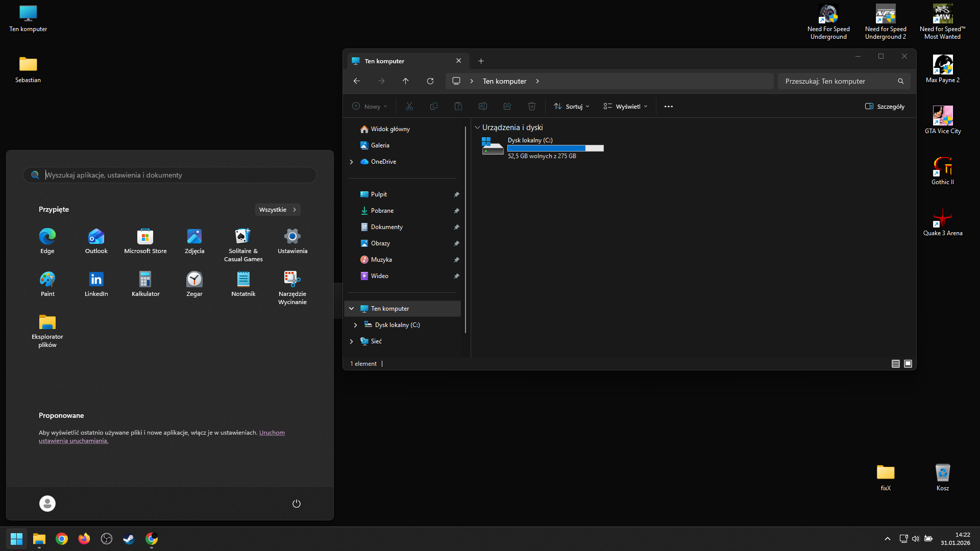Open the See more ellipsis menu
This screenshot has height=551, width=980.
coord(669,107)
